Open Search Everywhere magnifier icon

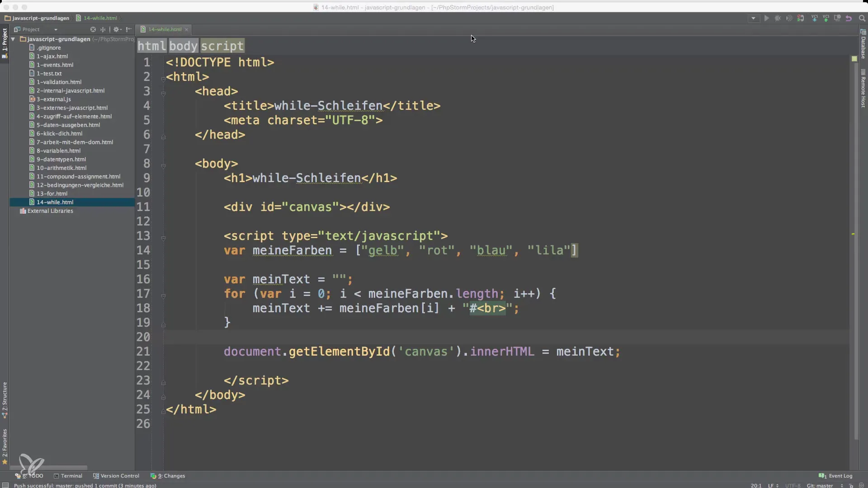tap(862, 19)
